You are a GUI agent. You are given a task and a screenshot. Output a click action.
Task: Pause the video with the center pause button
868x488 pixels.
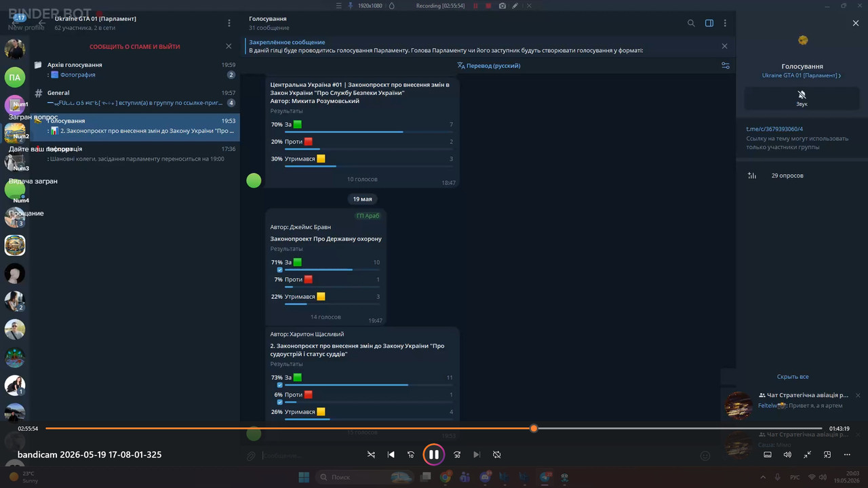pyautogui.click(x=434, y=455)
